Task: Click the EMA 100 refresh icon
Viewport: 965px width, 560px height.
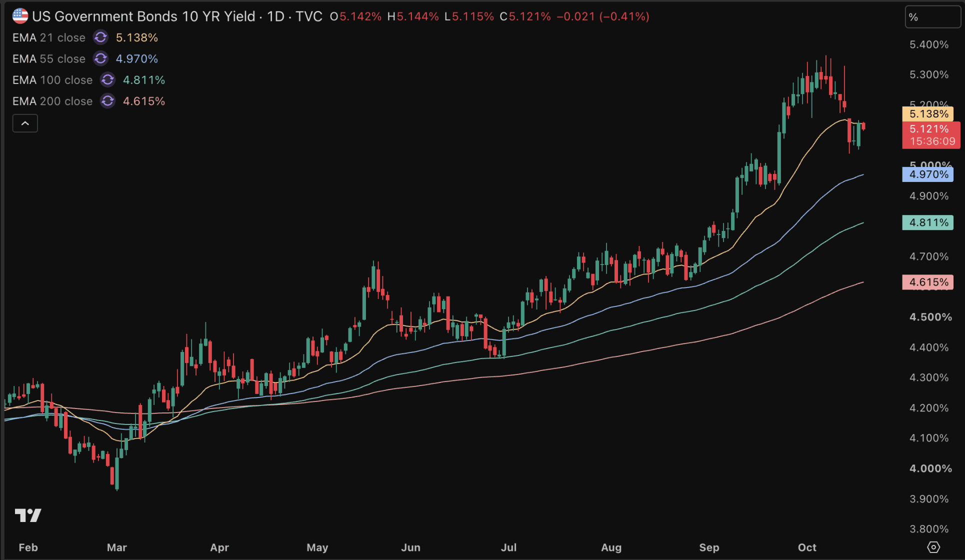Action: tap(107, 80)
